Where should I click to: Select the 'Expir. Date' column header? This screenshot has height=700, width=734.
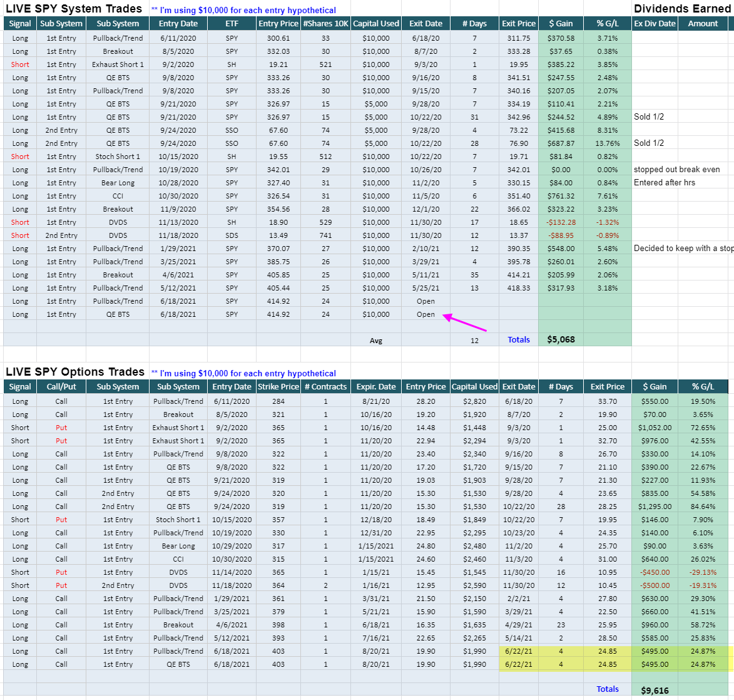pos(376,386)
